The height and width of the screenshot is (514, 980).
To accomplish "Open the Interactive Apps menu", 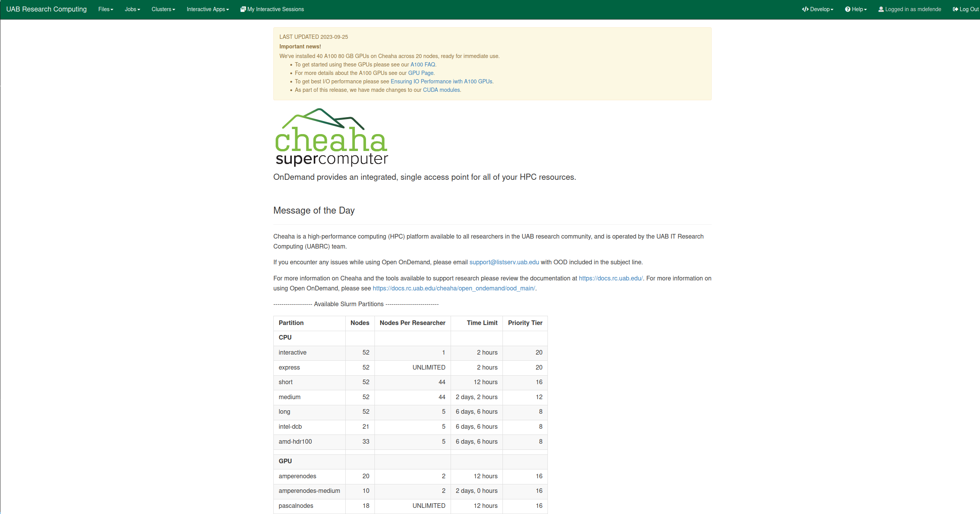I will (208, 9).
